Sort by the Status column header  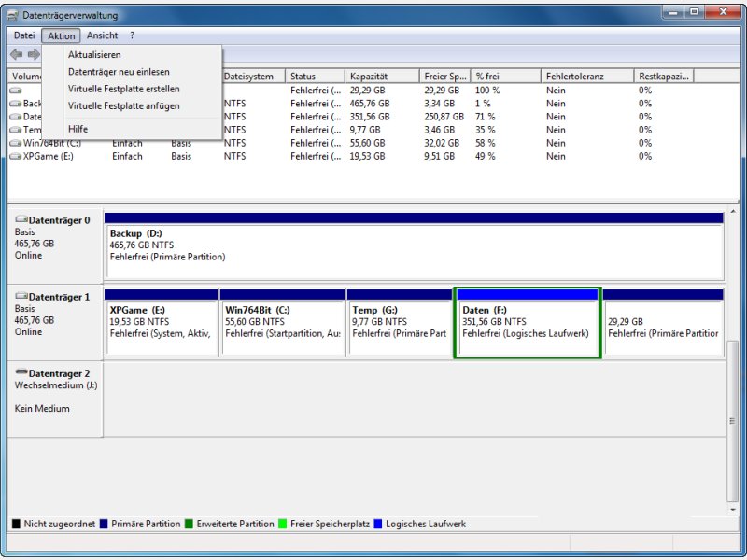point(315,77)
